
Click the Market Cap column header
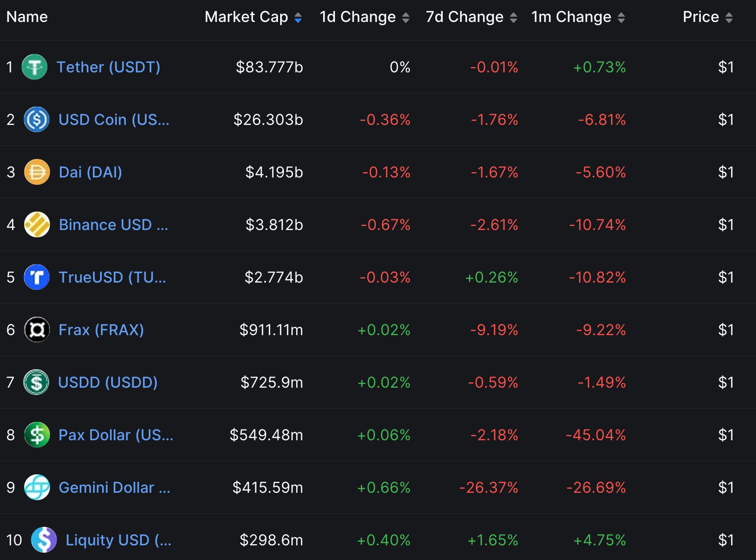tap(246, 17)
